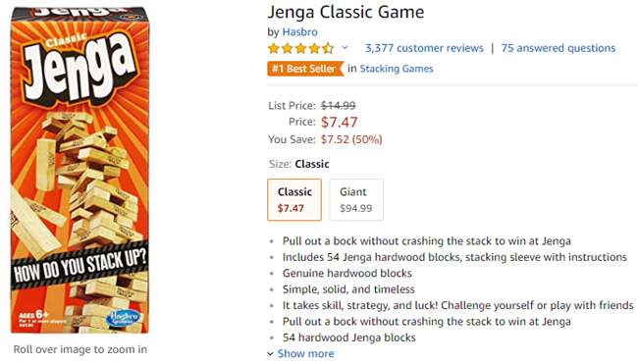Open the 75 answered questions link
The width and height of the screenshot is (638, 364).
point(558,48)
